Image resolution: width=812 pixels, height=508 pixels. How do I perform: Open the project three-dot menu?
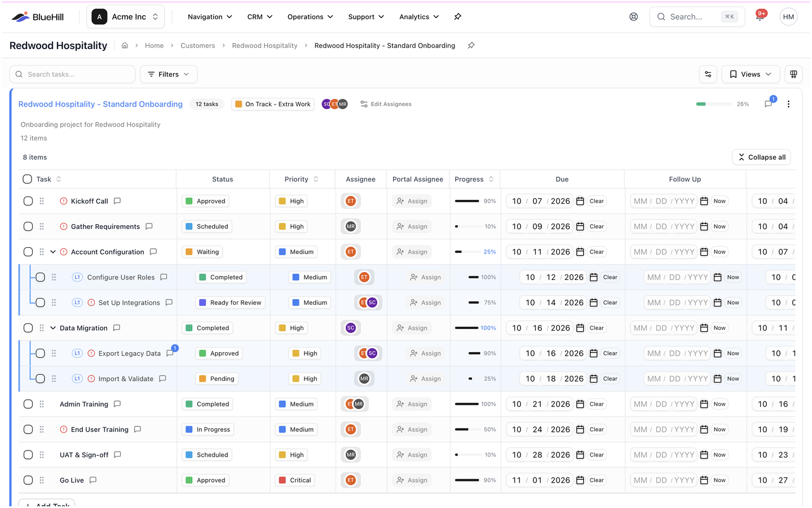(788, 104)
